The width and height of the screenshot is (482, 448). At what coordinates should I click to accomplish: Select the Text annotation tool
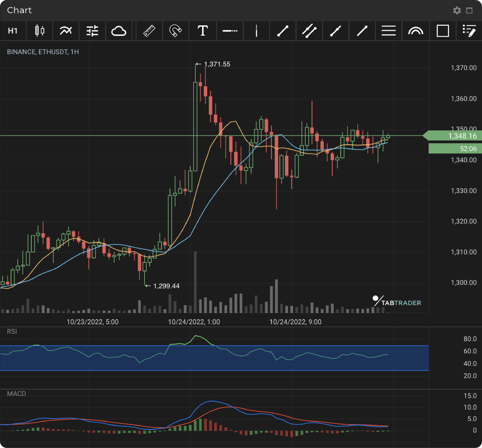pos(203,31)
